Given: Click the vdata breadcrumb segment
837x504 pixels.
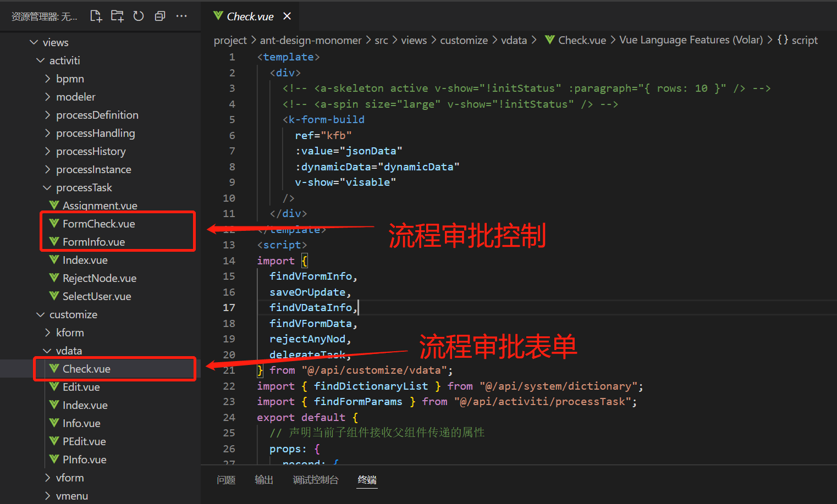Looking at the screenshot, I should (x=514, y=40).
